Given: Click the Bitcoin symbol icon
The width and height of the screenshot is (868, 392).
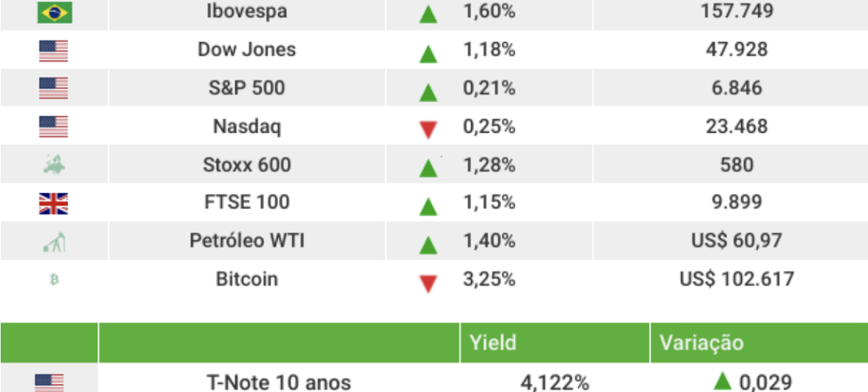Looking at the screenshot, I should (x=54, y=279).
